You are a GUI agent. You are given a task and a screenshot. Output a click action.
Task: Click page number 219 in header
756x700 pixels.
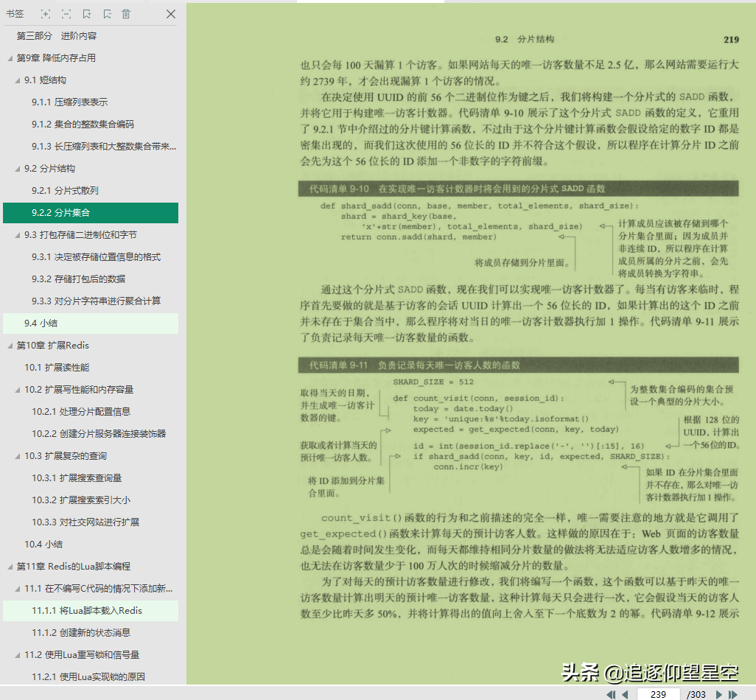tap(731, 40)
